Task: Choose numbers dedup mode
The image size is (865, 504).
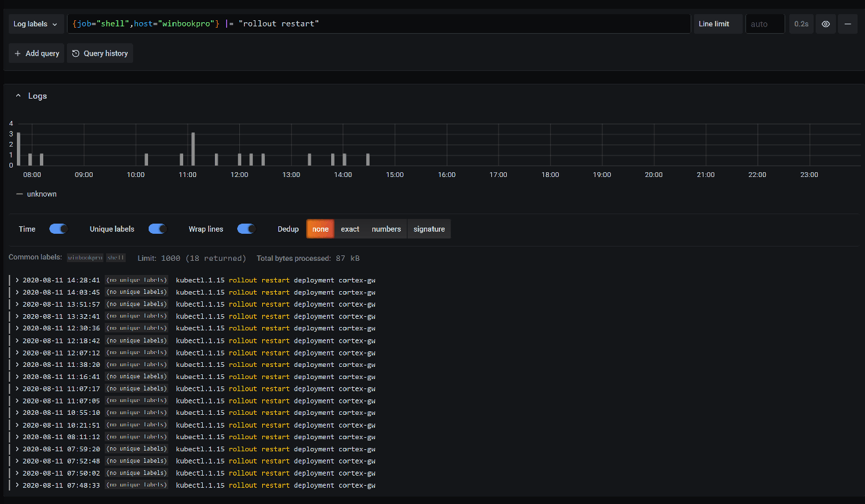Action: click(x=386, y=229)
